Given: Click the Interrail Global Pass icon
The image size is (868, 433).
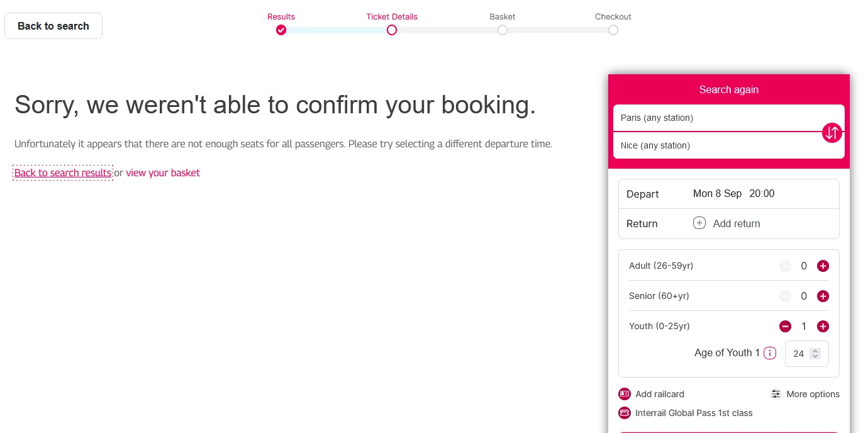Looking at the screenshot, I should pyautogui.click(x=625, y=413).
